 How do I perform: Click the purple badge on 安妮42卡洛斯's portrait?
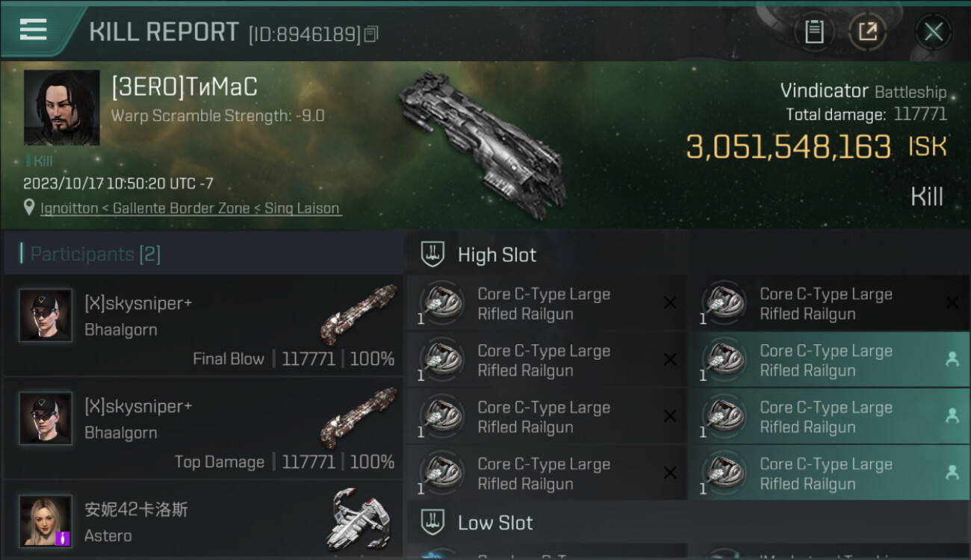pyautogui.click(x=63, y=538)
